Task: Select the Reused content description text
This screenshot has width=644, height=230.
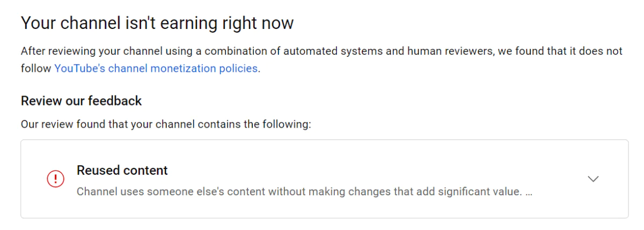Action: coord(298,191)
